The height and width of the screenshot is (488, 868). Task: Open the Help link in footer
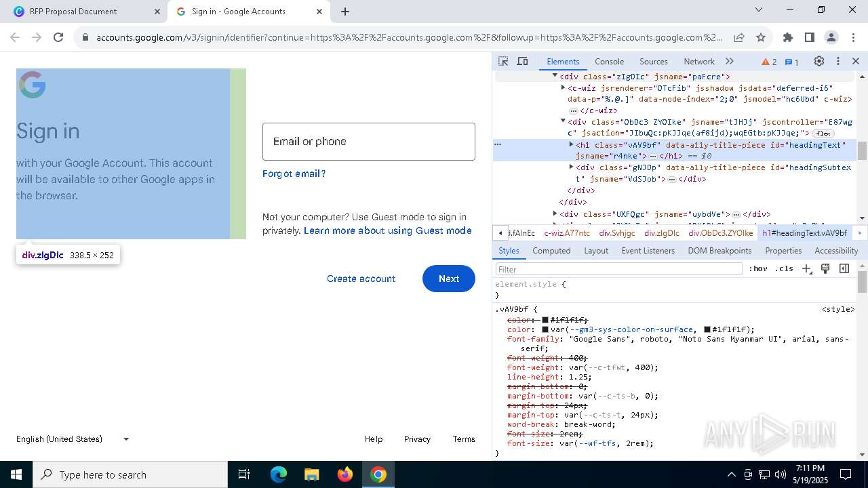[374, 439]
